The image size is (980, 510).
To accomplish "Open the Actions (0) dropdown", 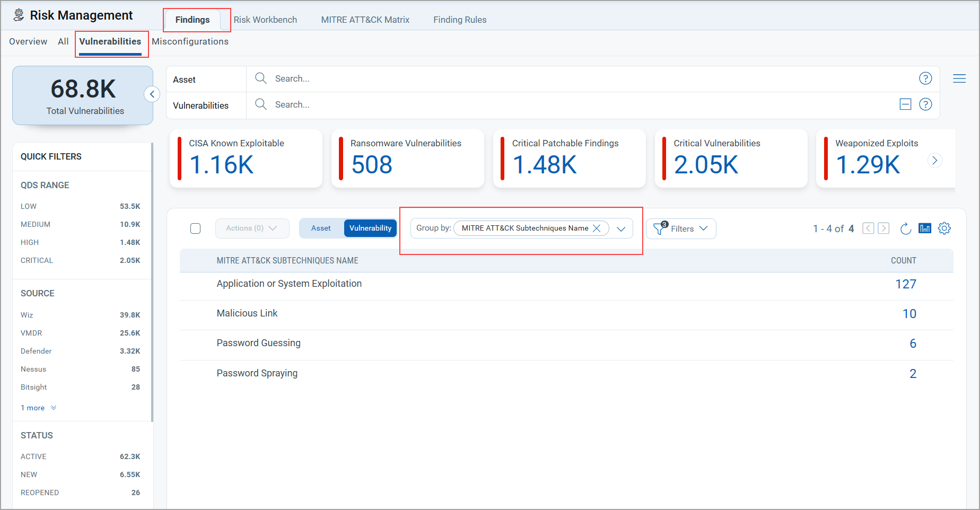I will click(x=252, y=228).
